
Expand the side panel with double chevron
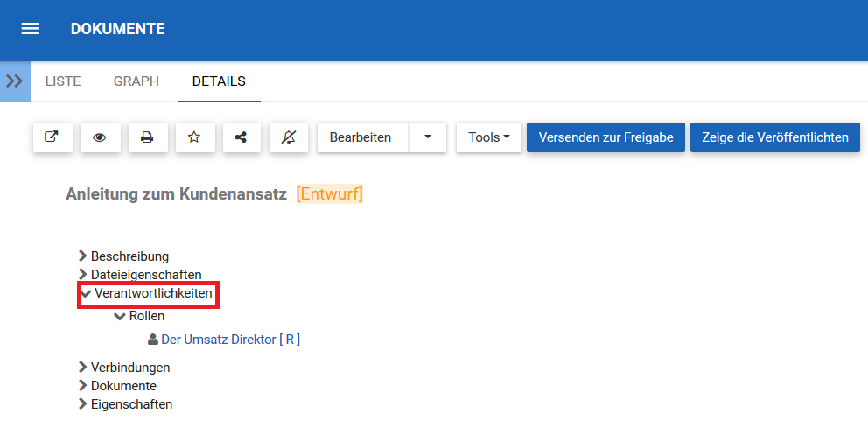point(14,81)
